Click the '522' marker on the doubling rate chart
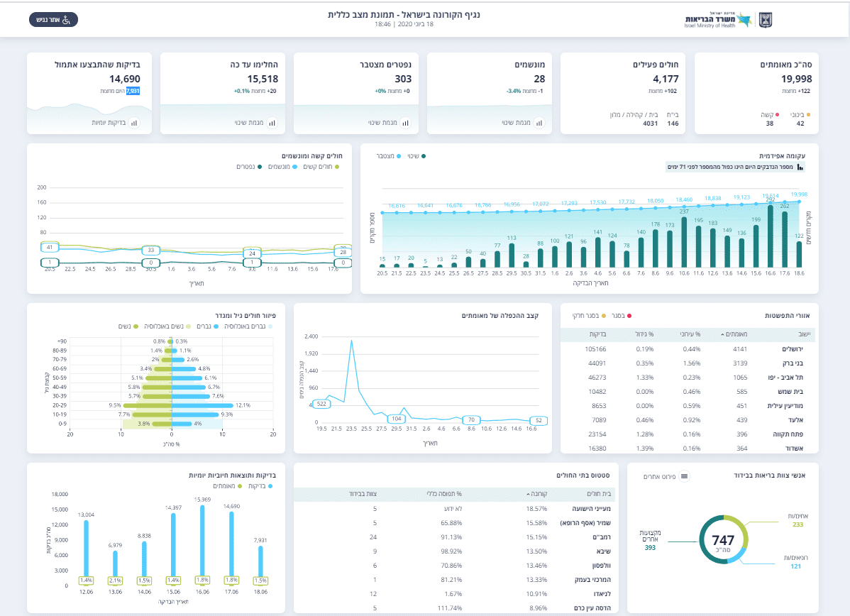This screenshot has height=616, width=850. (321, 404)
